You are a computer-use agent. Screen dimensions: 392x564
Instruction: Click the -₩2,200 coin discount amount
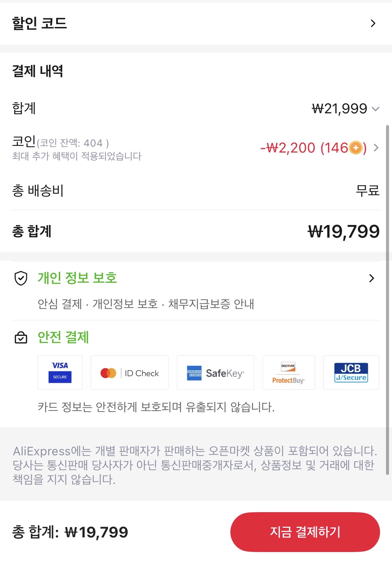[x=288, y=148]
